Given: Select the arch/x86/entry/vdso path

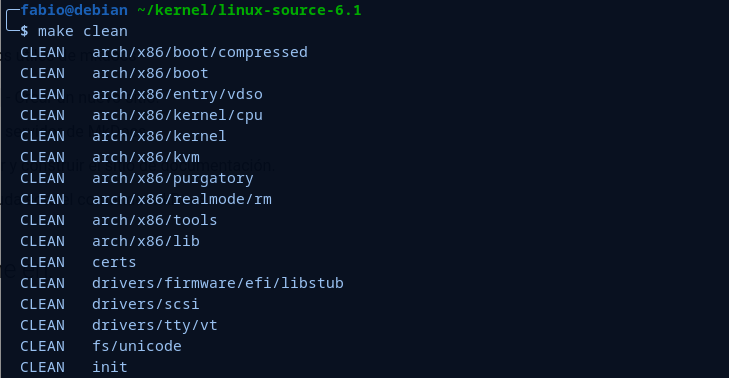Looking at the screenshot, I should point(177,94).
